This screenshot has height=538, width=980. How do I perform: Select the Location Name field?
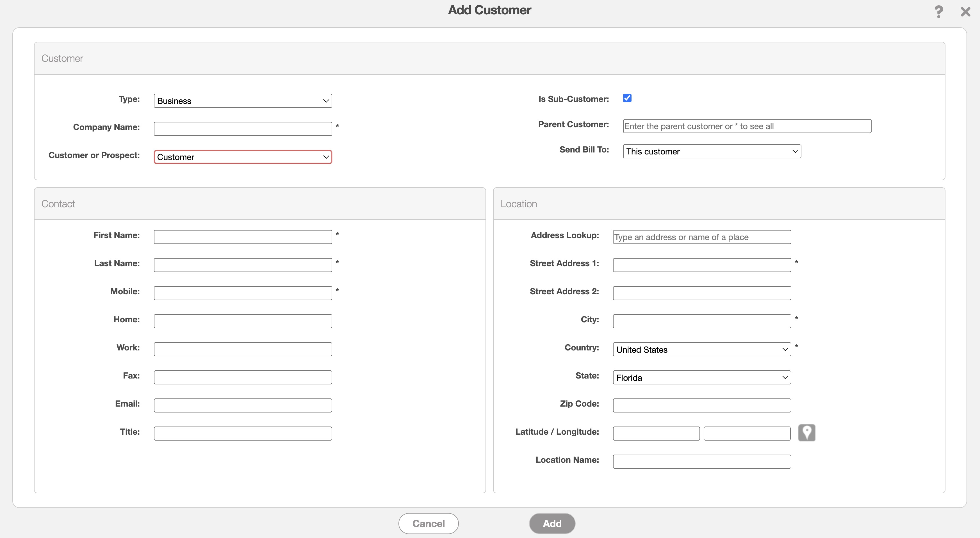701,462
